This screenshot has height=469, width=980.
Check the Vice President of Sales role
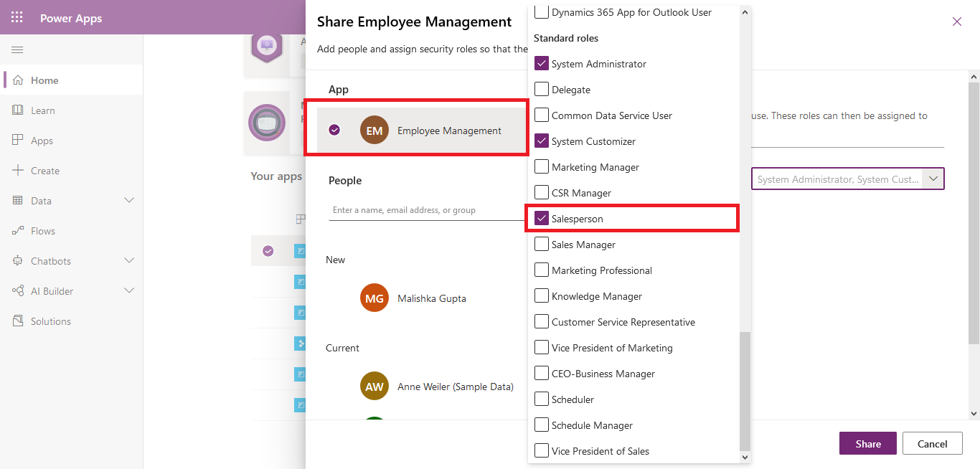[x=542, y=450]
